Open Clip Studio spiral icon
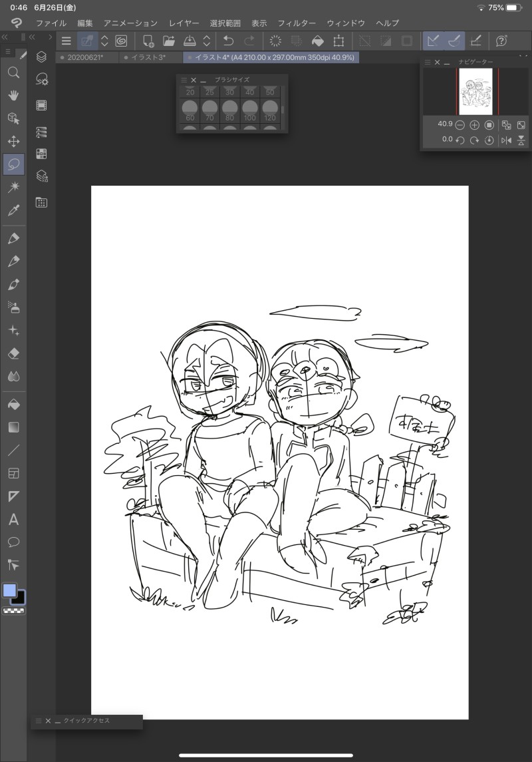Image resolution: width=532 pixels, height=762 pixels. point(121,41)
